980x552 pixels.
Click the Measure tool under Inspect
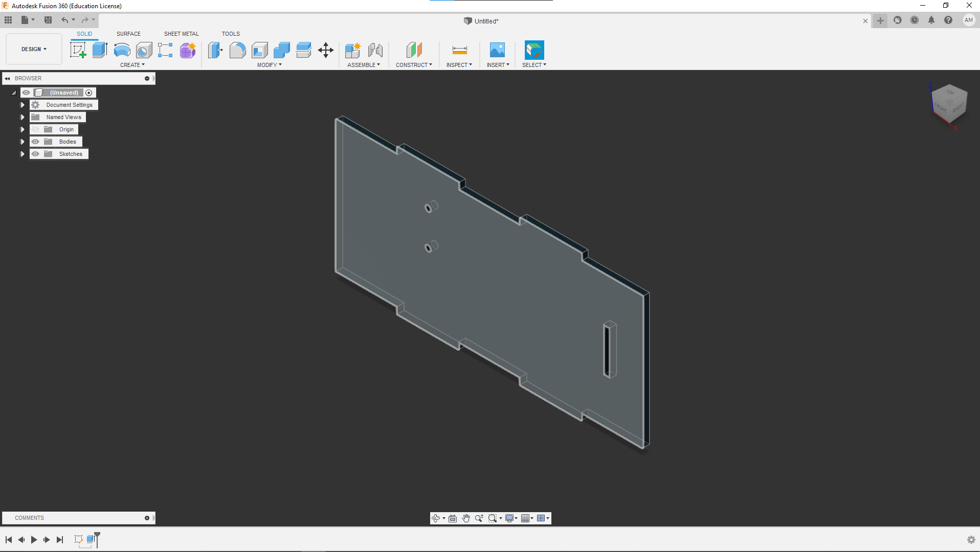(x=459, y=50)
